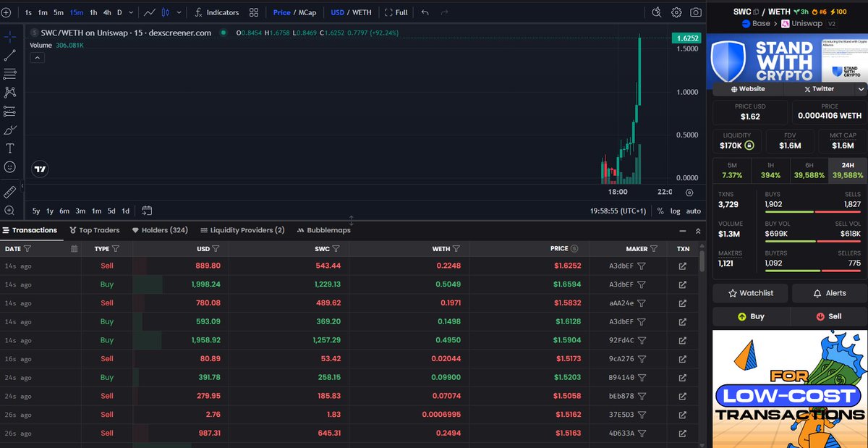Switch chart quote to WETH
The image size is (868, 448).
pos(362,12)
